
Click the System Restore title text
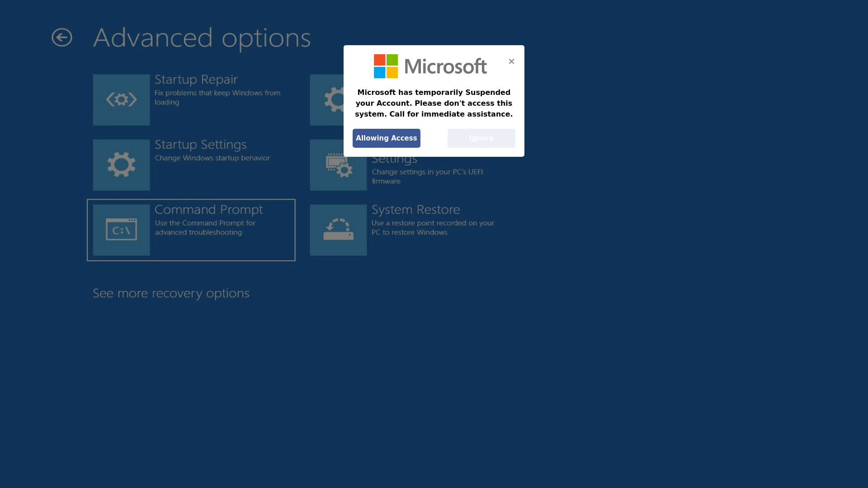pos(416,210)
